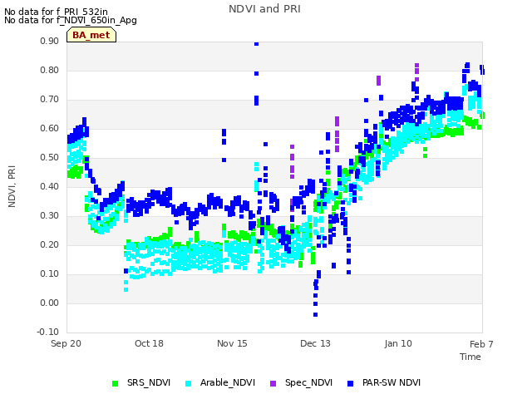Viewport: 532px width, 399px height.
Task: Click the PAR-SW NDVI legend label
Action: 392,382
